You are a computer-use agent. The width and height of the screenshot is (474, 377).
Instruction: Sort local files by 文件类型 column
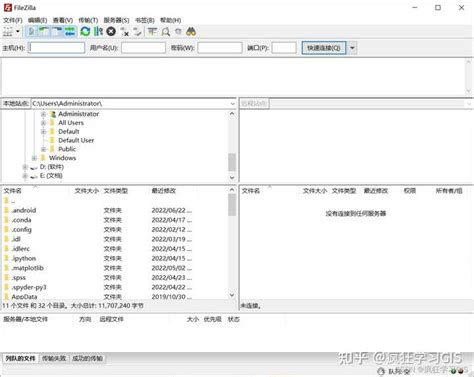125,191
